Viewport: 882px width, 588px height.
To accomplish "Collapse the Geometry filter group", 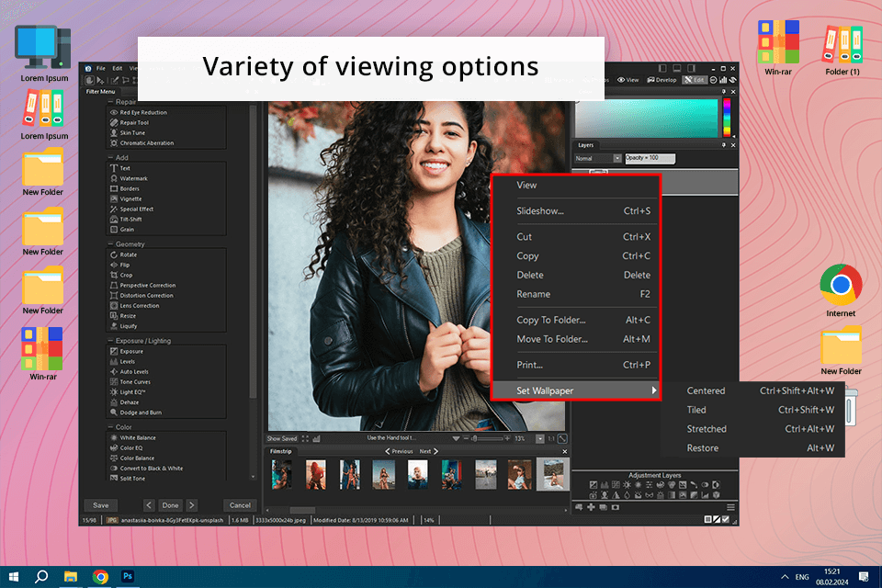I will click(110, 244).
